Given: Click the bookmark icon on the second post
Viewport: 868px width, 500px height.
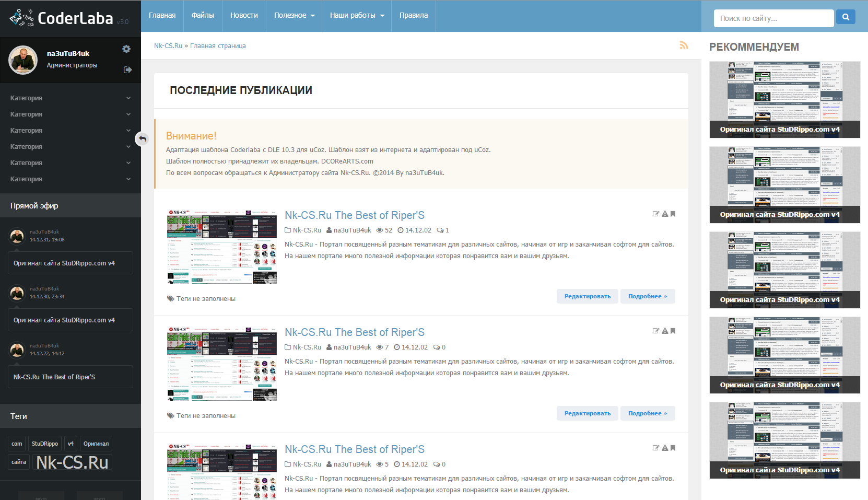Looking at the screenshot, I should (x=673, y=331).
